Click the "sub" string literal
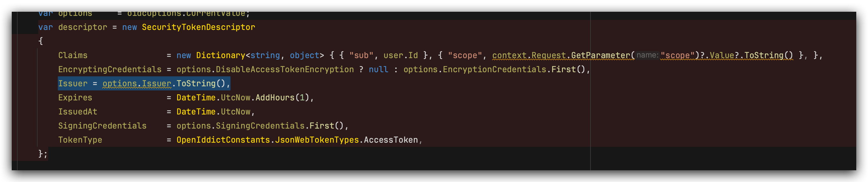This screenshot has height=182, width=868. tap(361, 55)
